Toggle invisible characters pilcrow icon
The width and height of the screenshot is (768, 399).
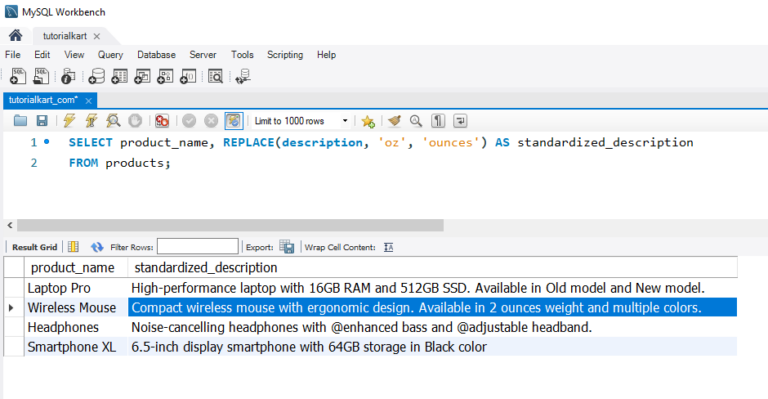(x=438, y=120)
